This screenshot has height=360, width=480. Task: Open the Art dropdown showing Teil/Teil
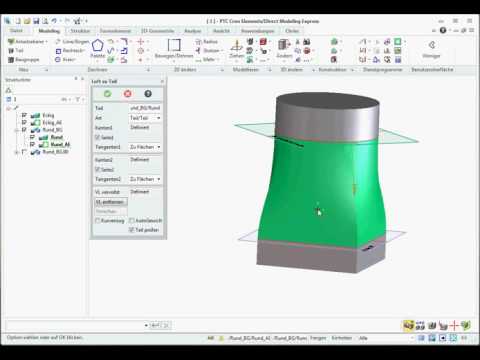[x=145, y=118]
